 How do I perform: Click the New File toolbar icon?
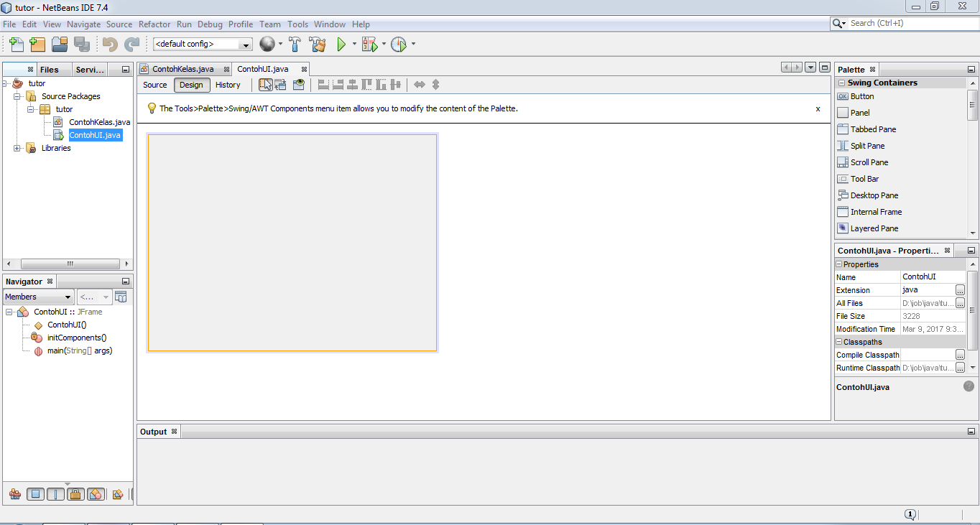coord(15,44)
